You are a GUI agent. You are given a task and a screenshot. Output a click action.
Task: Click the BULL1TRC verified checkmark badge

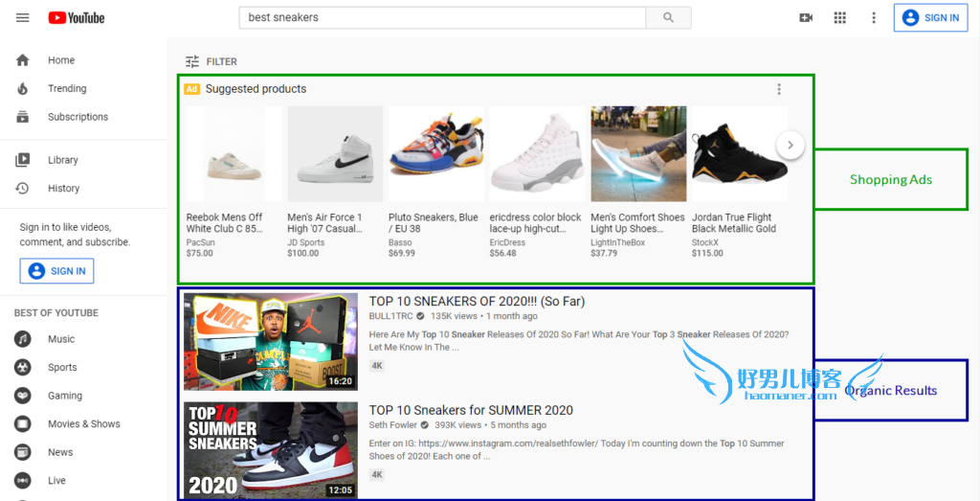point(421,316)
